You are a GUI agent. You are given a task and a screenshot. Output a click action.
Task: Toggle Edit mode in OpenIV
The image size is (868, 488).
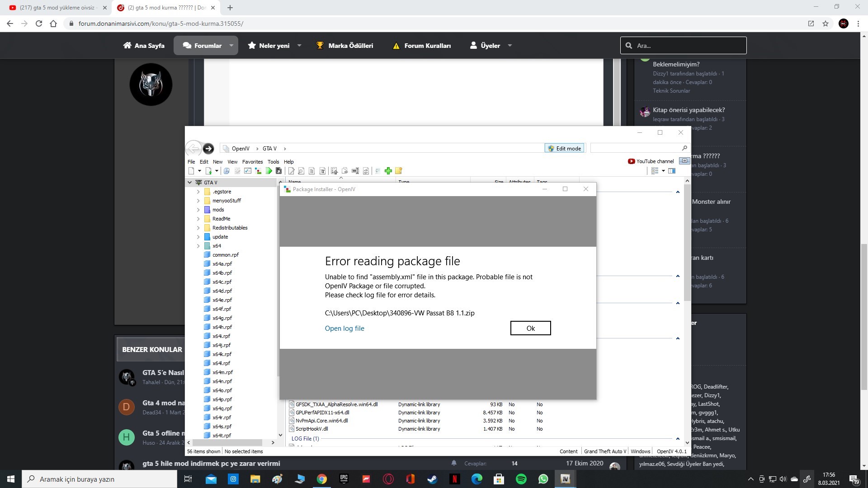564,148
